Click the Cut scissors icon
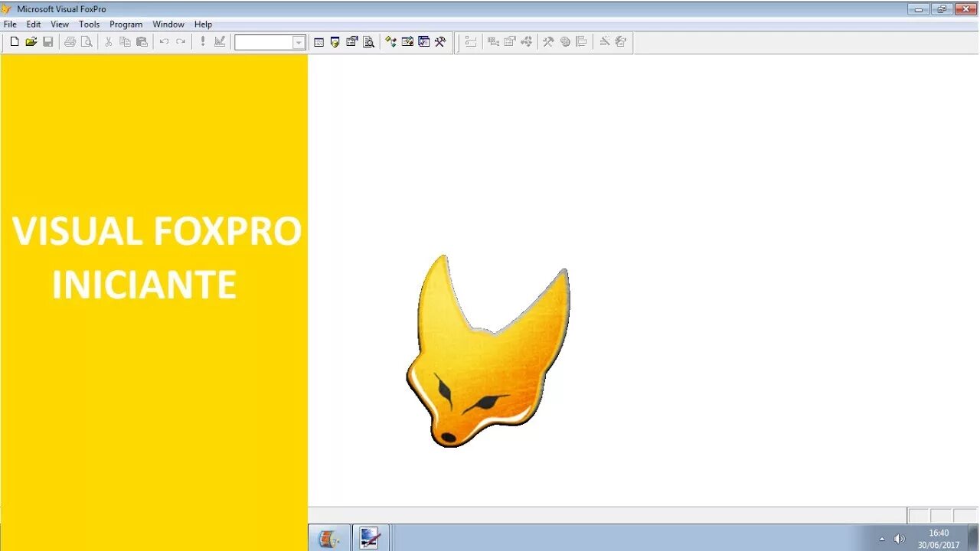The height and width of the screenshot is (551, 980). tap(109, 42)
